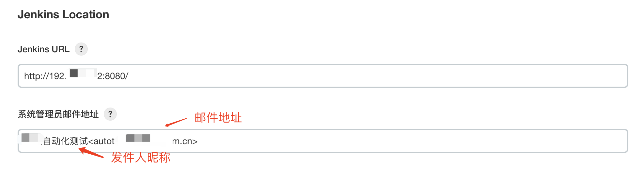Viewport: 644px width, 170px height.
Task: Click the 系统管理员邮件地址 label text
Action: click(58, 114)
